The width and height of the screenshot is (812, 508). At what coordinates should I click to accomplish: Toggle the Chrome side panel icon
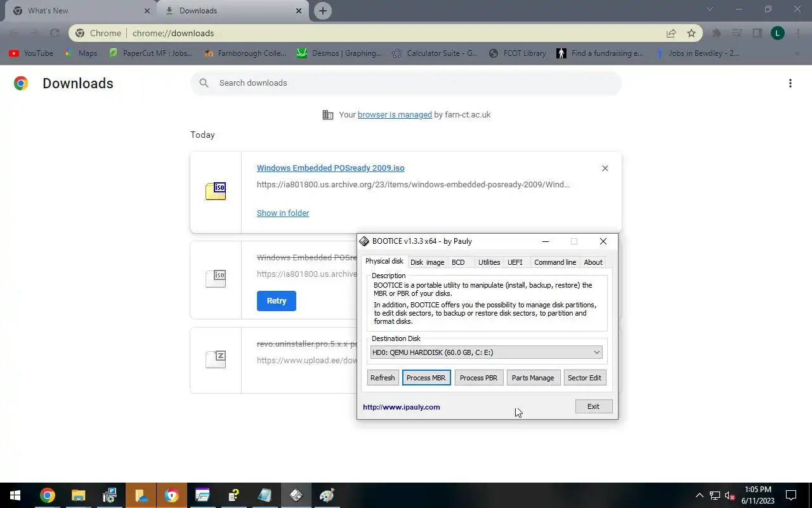pyautogui.click(x=757, y=33)
